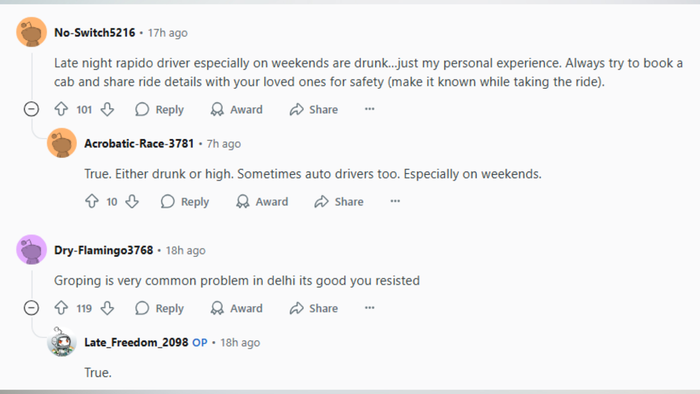Open more options on Acrobatic-Race-3781's reply
This screenshot has width=700, height=394.
[395, 201]
